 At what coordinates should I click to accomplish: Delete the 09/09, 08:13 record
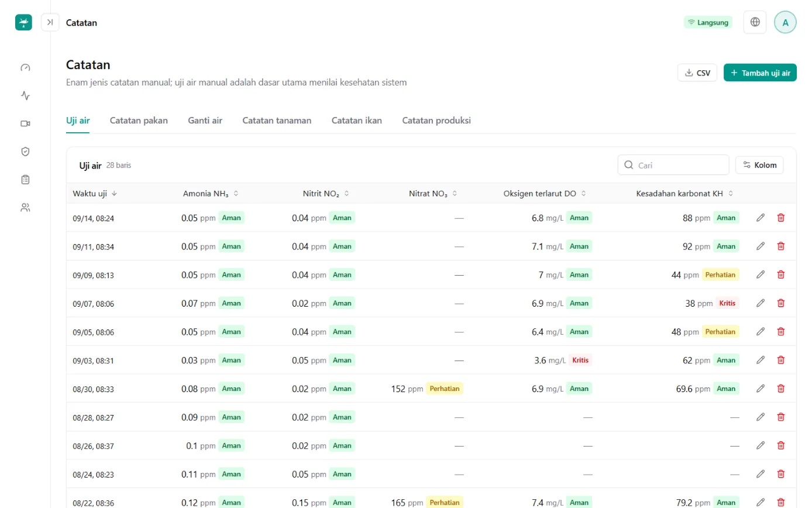780,274
